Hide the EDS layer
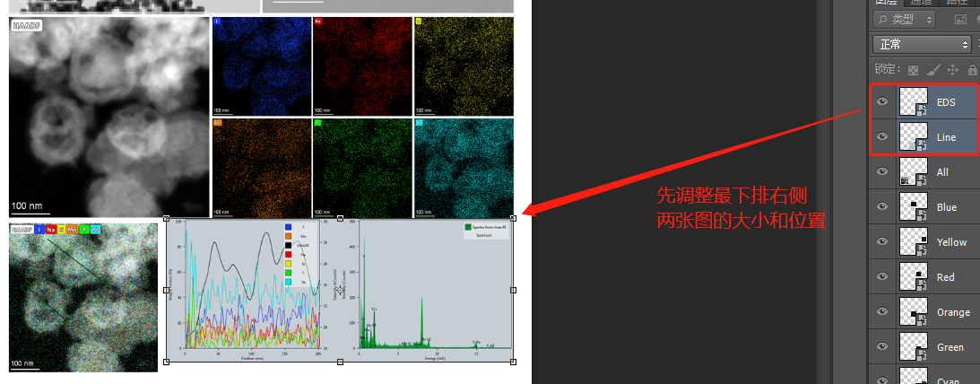 tap(882, 102)
